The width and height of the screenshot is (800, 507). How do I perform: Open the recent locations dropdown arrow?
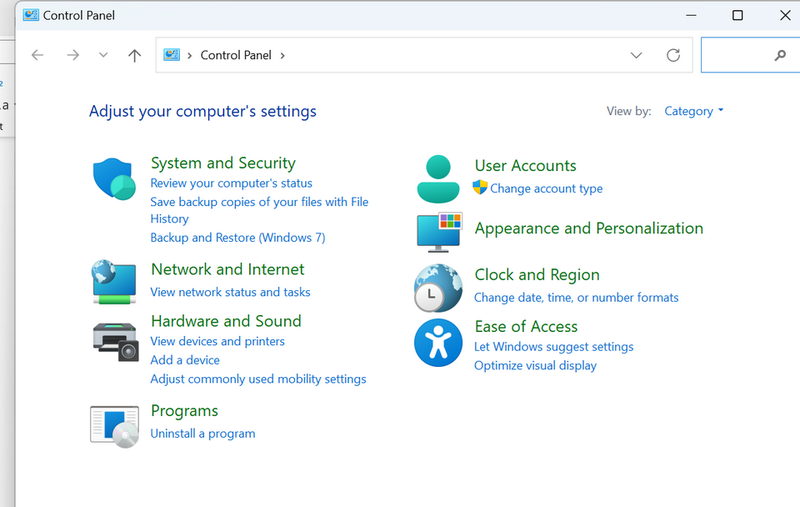(x=103, y=55)
